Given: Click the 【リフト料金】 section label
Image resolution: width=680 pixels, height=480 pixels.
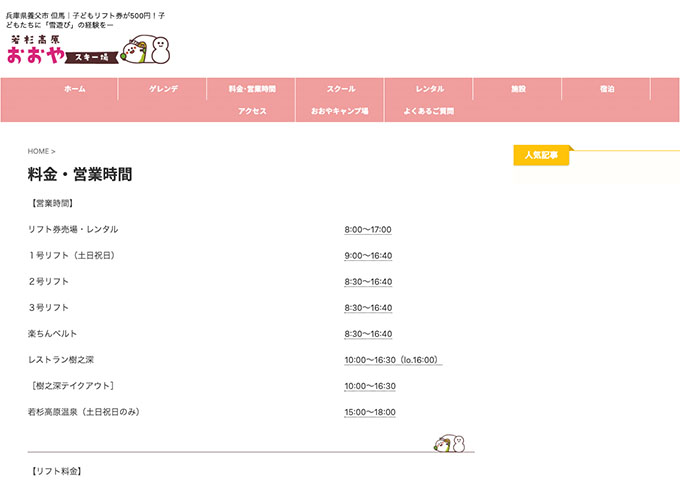Looking at the screenshot, I should point(56,471).
